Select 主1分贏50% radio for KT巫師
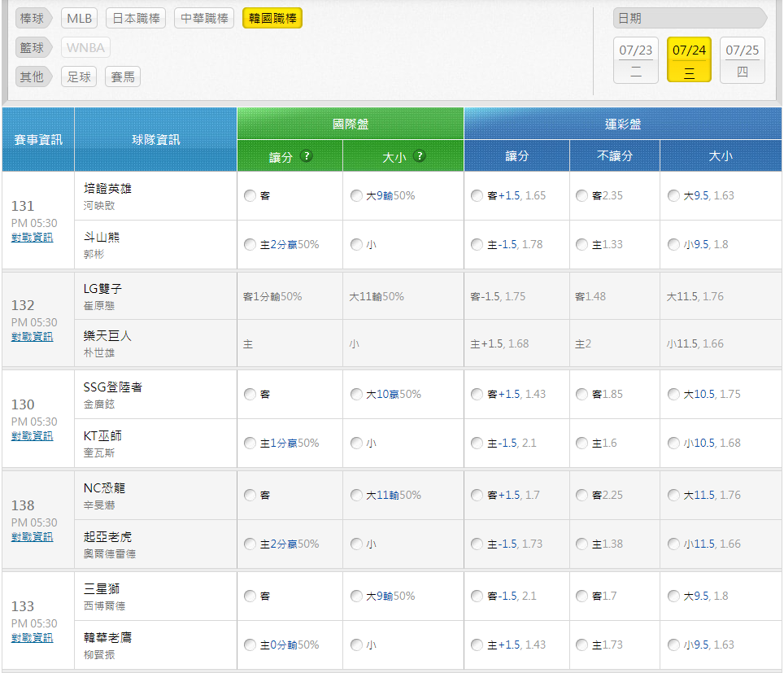784x673 pixels. tap(250, 444)
